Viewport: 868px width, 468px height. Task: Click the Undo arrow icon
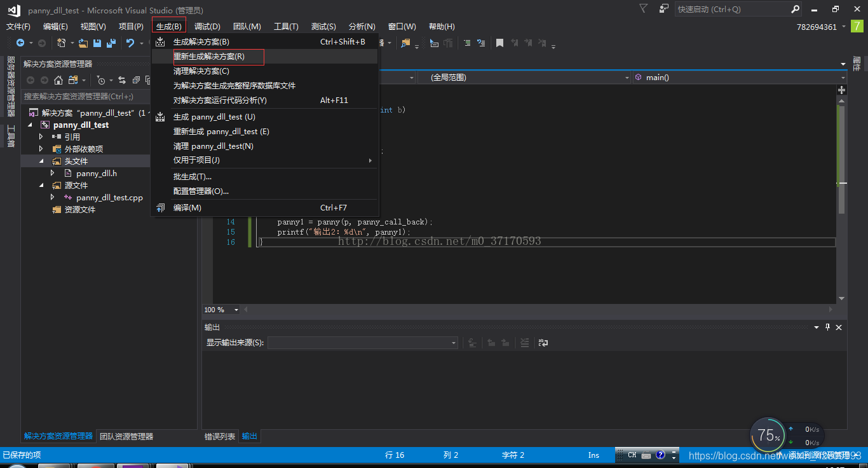pos(130,43)
